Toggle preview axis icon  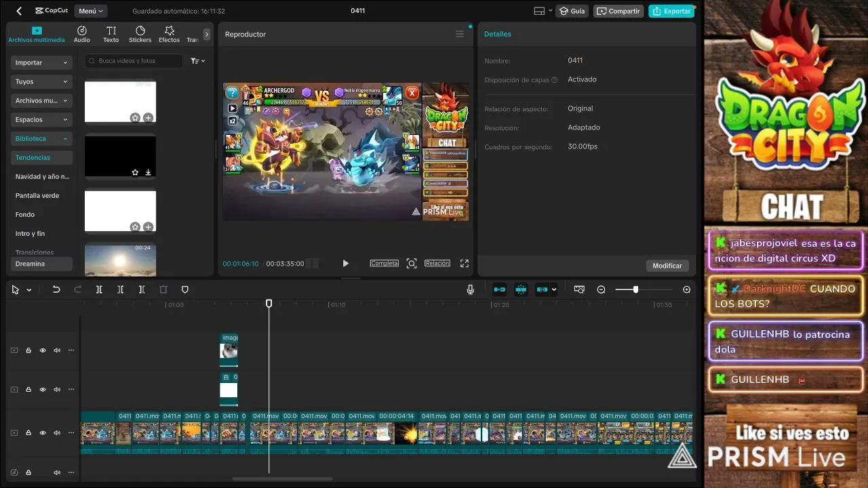click(x=579, y=289)
